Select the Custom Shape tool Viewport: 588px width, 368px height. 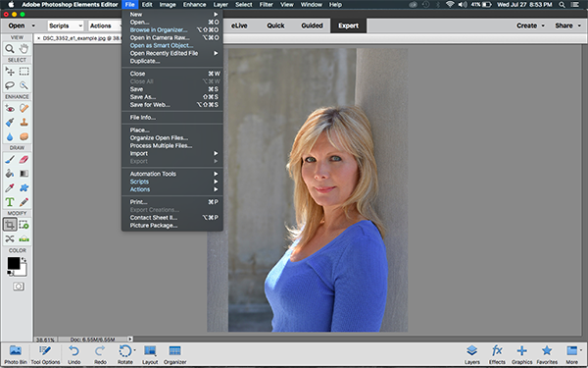[x=24, y=187]
